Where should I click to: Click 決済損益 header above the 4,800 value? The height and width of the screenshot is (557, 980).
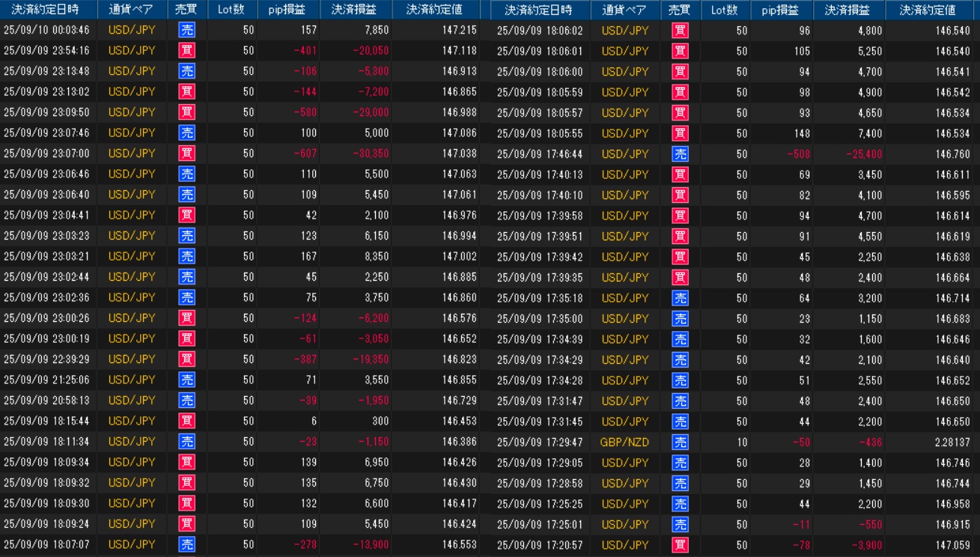tap(847, 10)
